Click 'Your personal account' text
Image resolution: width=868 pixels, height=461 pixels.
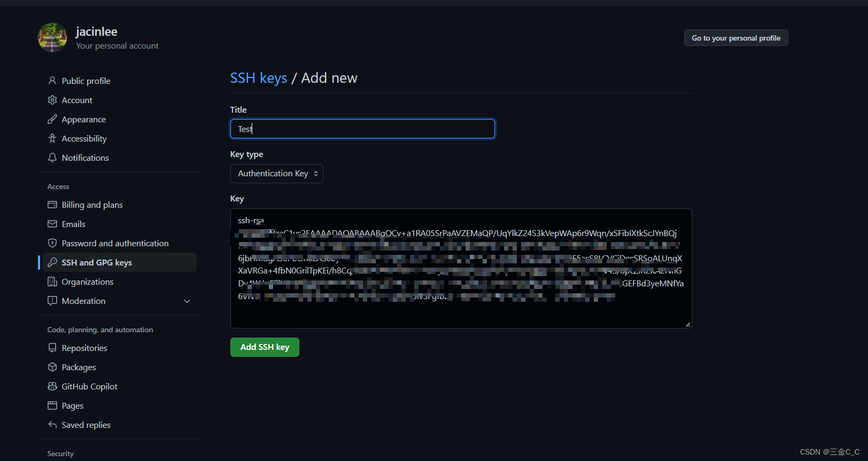click(x=117, y=46)
